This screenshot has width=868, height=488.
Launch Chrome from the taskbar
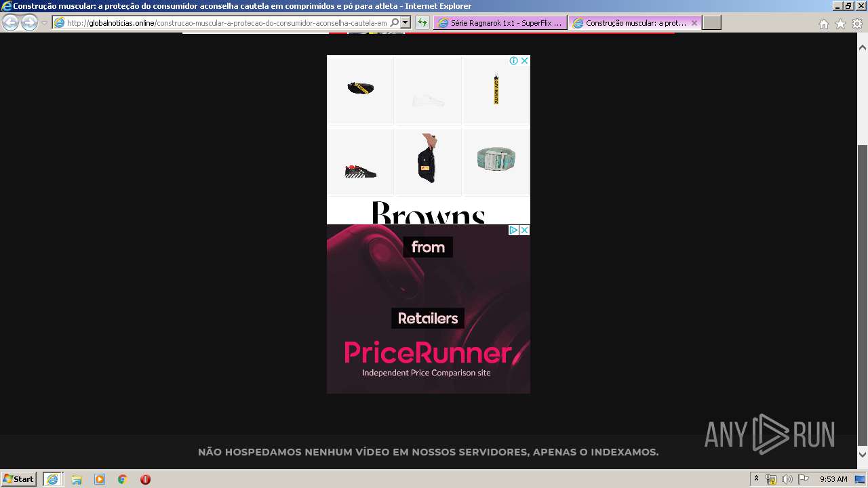(123, 479)
